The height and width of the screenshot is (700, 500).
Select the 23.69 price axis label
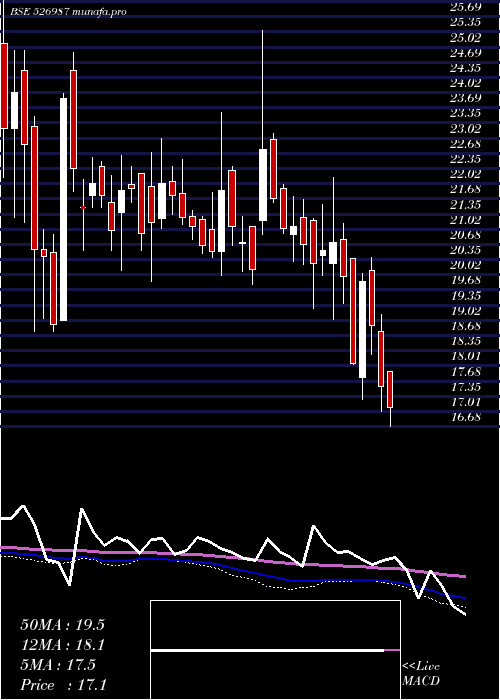(465, 98)
